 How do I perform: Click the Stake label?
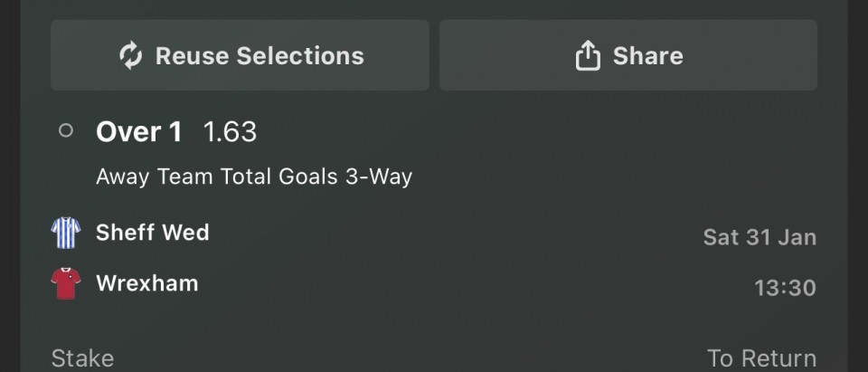[82, 358]
